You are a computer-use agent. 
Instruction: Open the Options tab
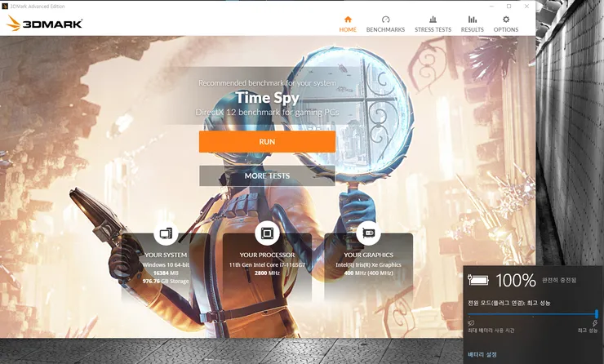click(x=506, y=24)
